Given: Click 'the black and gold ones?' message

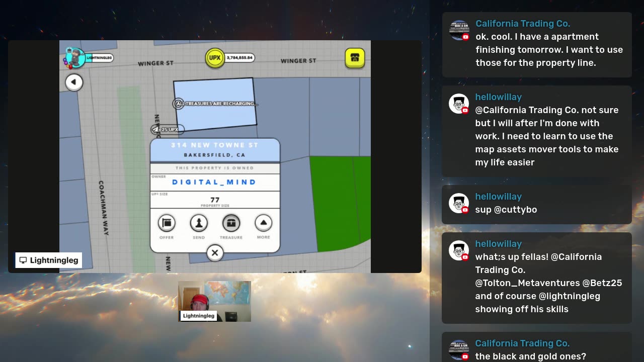Looking at the screenshot, I should 531,356.
